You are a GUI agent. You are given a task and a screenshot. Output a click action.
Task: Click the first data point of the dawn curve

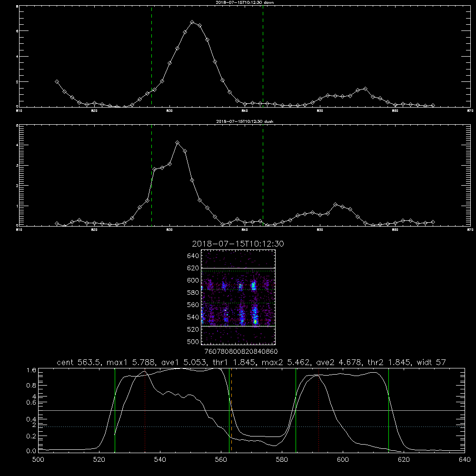pyautogui.click(x=57, y=82)
